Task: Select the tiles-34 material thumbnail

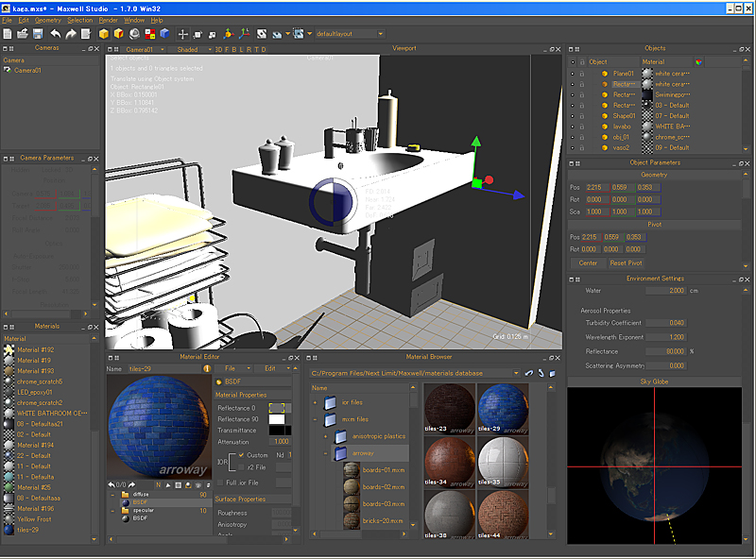Action: (x=448, y=462)
